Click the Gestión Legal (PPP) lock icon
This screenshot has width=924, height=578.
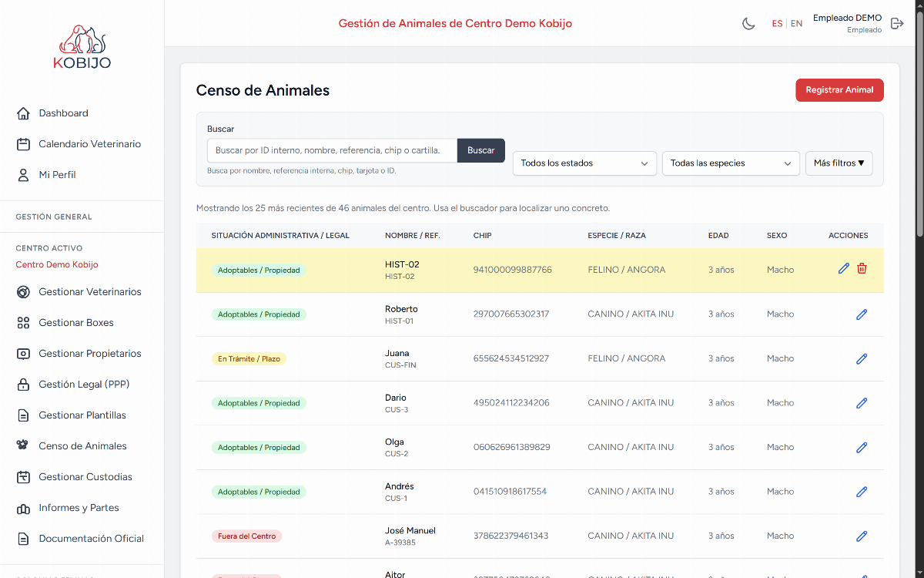click(x=23, y=385)
